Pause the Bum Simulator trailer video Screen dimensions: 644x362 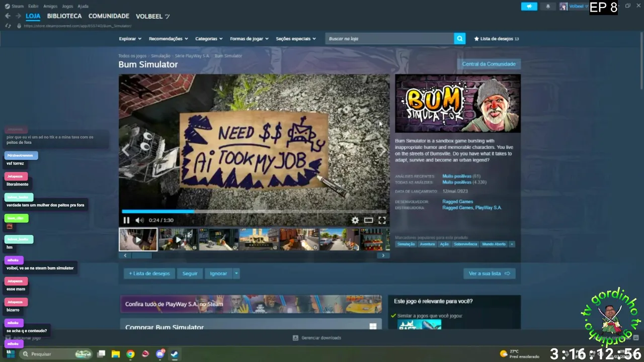[126, 220]
